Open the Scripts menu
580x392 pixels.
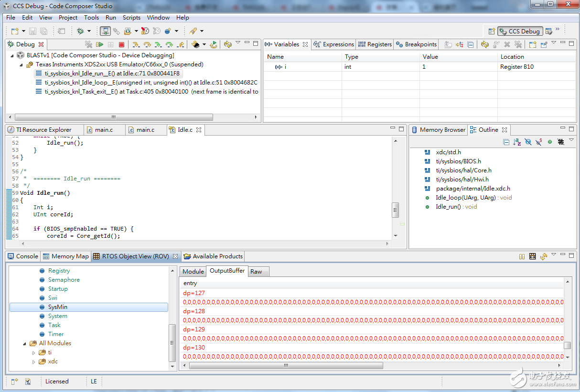(131, 18)
